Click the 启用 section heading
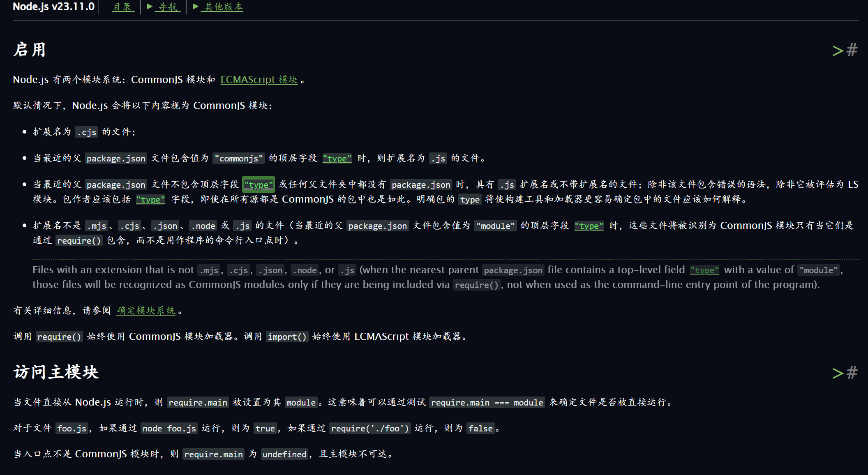The height and width of the screenshot is (475, 868). tap(30, 50)
